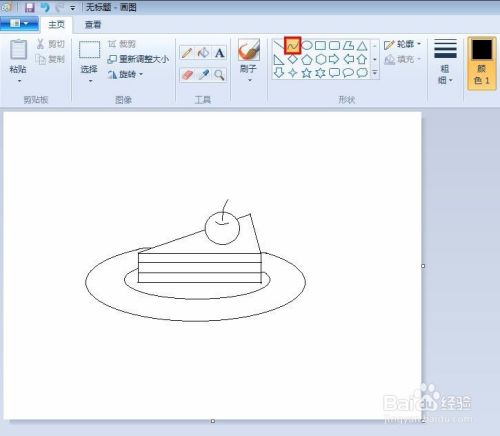The height and width of the screenshot is (436, 500).
Task: Choose the Four-point star shape
Action: click(x=293, y=73)
